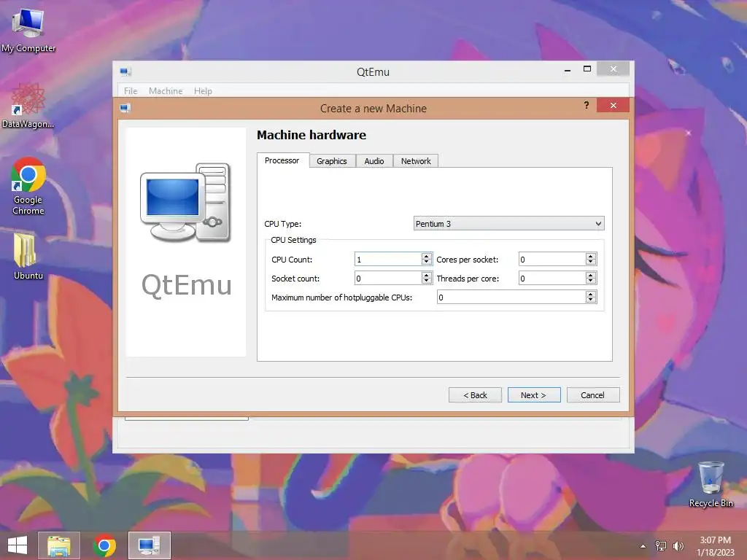Viewport: 747px width, 560px height.
Task: Maximize the QtEmu main window
Action: [587, 69]
